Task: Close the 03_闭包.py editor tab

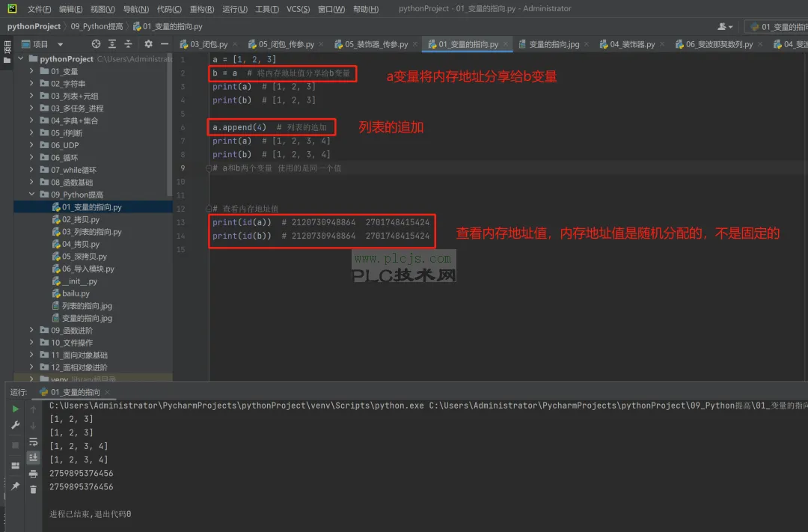Action: click(235, 44)
